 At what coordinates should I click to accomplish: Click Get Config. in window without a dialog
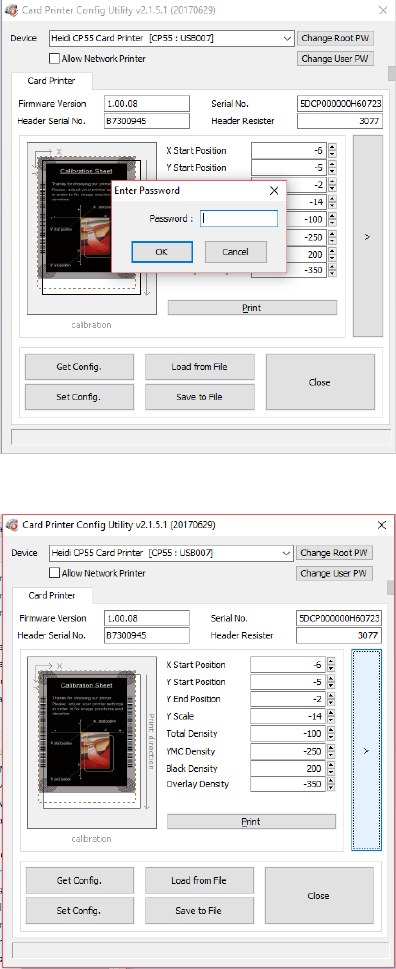[x=79, y=881]
